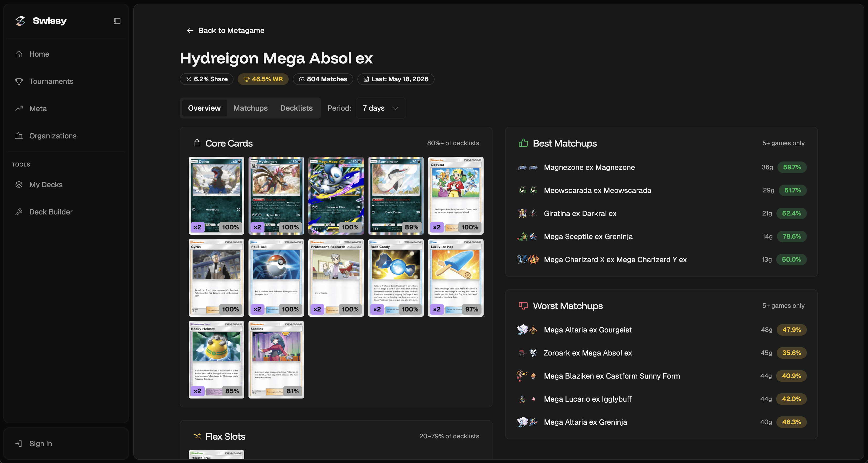Click the Hydreigon Mega Absol ex heading
The width and height of the screenshot is (868, 463).
(276, 58)
